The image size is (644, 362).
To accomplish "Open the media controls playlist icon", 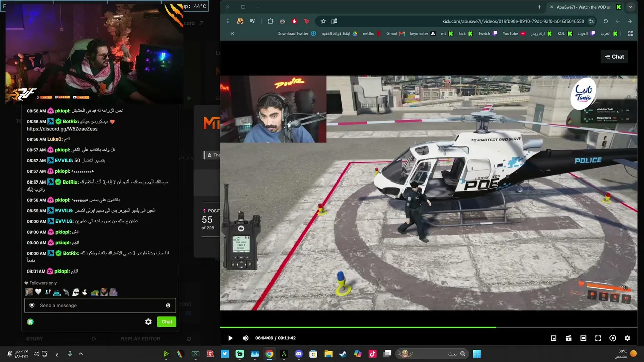I will pyautogui.click(x=252, y=21).
